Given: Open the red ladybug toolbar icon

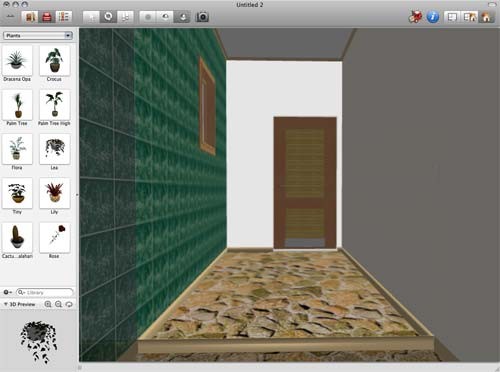Looking at the screenshot, I should (415, 17).
